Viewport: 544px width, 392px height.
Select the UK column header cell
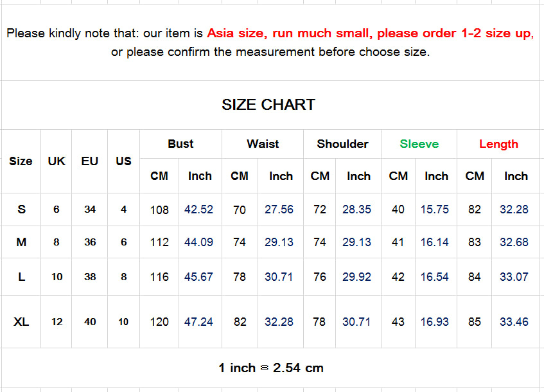57,161
